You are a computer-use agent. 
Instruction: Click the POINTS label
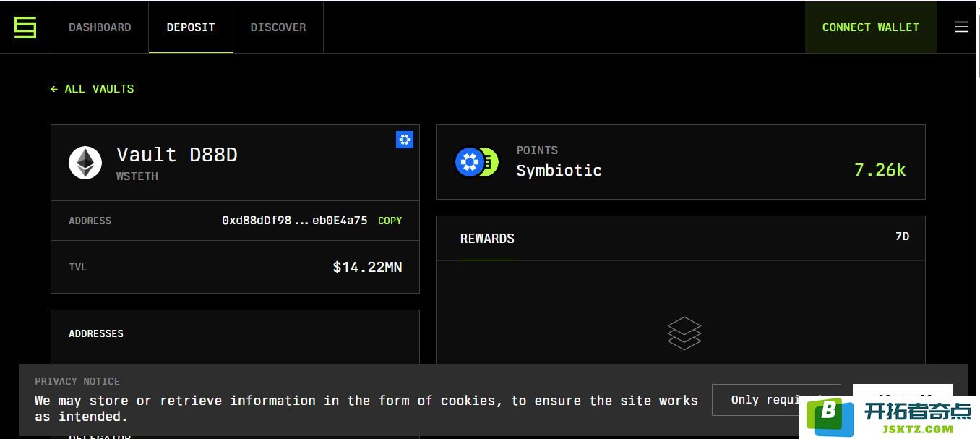[x=537, y=150]
